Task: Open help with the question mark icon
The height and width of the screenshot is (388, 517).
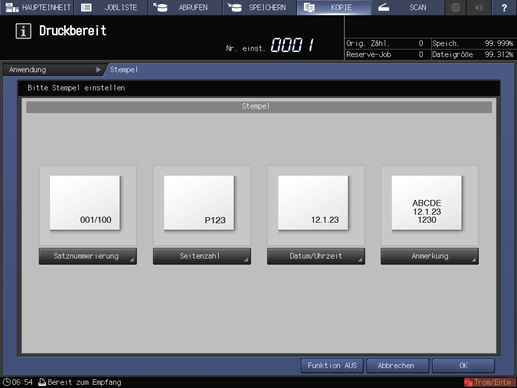Action: (x=504, y=7)
